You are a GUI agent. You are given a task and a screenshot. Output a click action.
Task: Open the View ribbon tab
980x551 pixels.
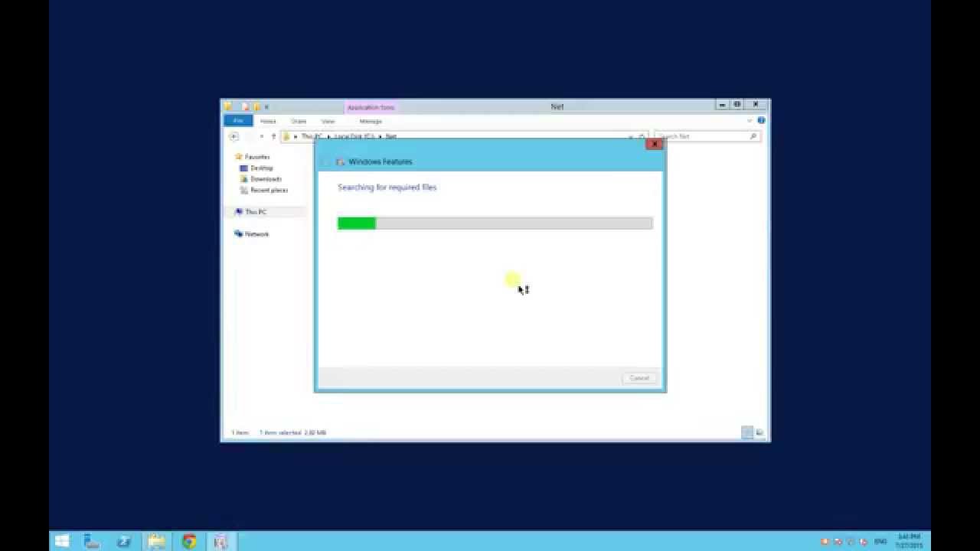(x=328, y=121)
